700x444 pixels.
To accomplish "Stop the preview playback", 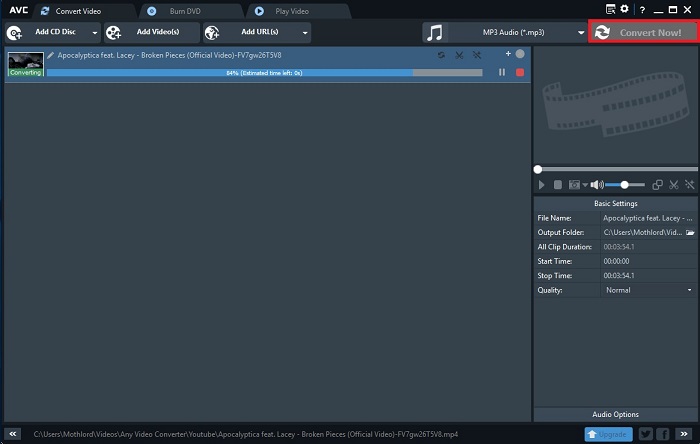I will [x=558, y=185].
